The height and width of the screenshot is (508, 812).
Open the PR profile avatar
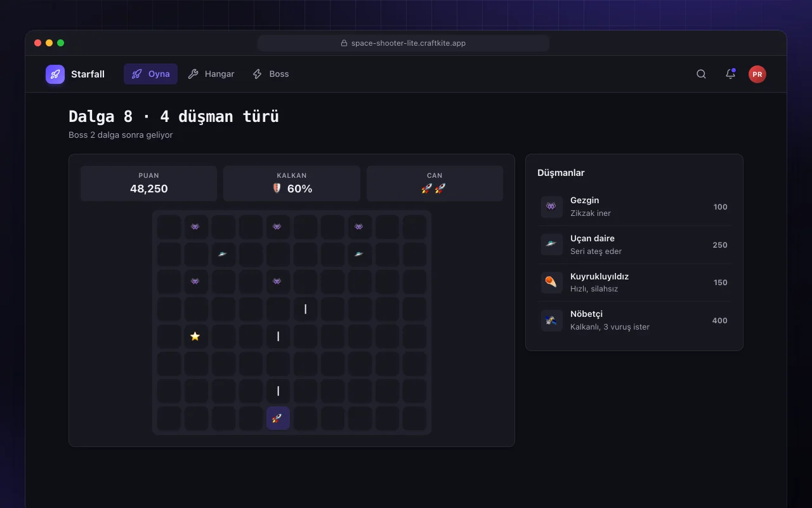point(757,74)
